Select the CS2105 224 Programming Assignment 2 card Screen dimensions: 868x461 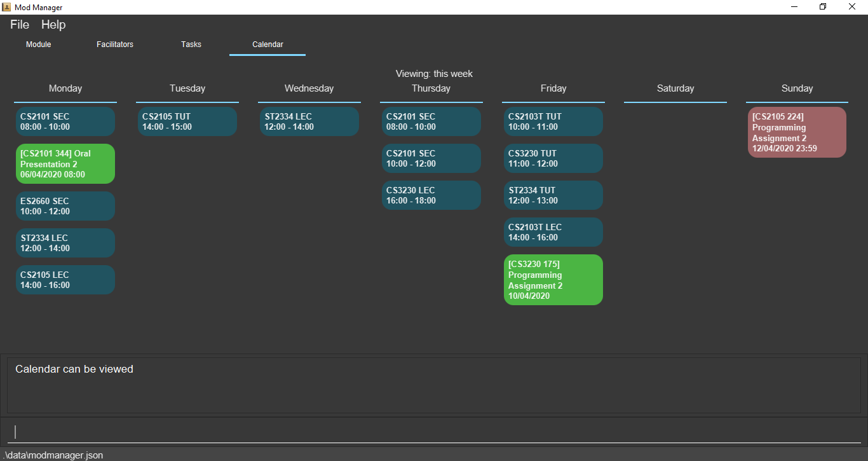(797, 132)
